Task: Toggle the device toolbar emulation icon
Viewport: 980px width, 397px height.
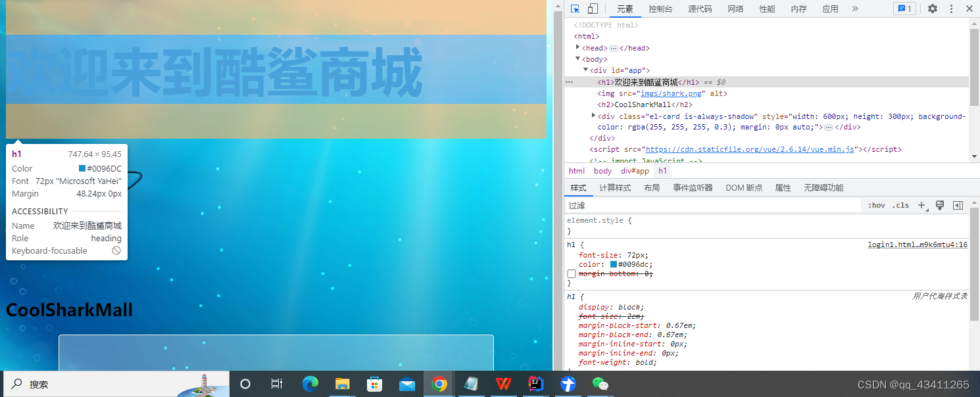Action: 593,9
